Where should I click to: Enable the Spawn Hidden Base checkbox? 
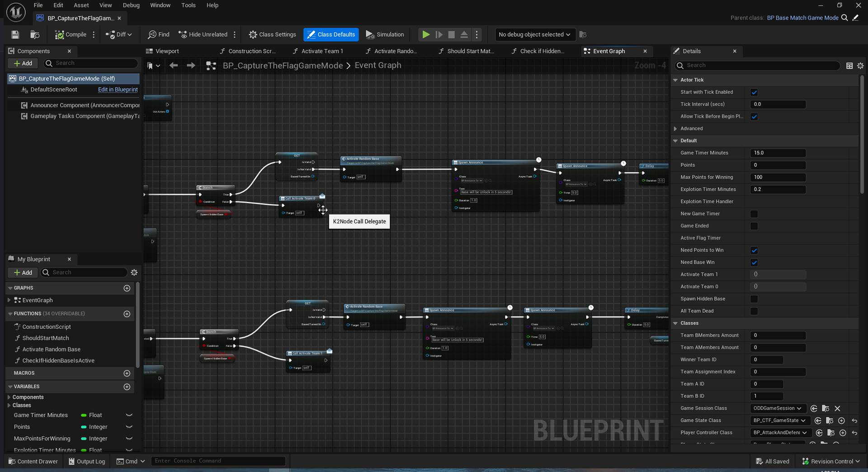coord(754,299)
